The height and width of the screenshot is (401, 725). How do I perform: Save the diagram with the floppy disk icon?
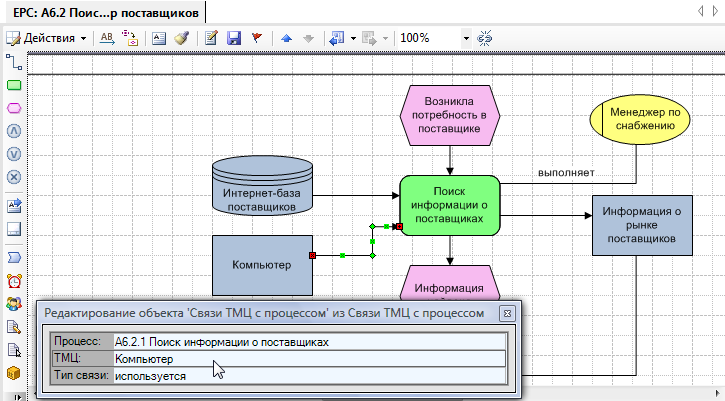(234, 38)
